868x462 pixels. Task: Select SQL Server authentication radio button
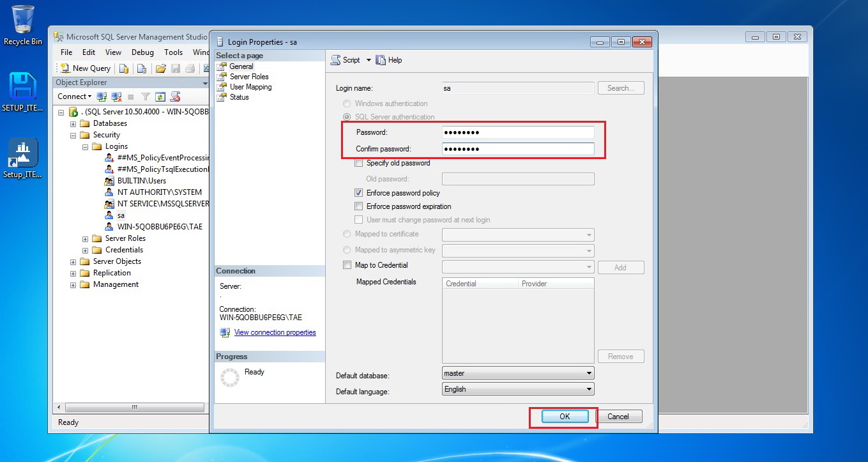point(347,117)
